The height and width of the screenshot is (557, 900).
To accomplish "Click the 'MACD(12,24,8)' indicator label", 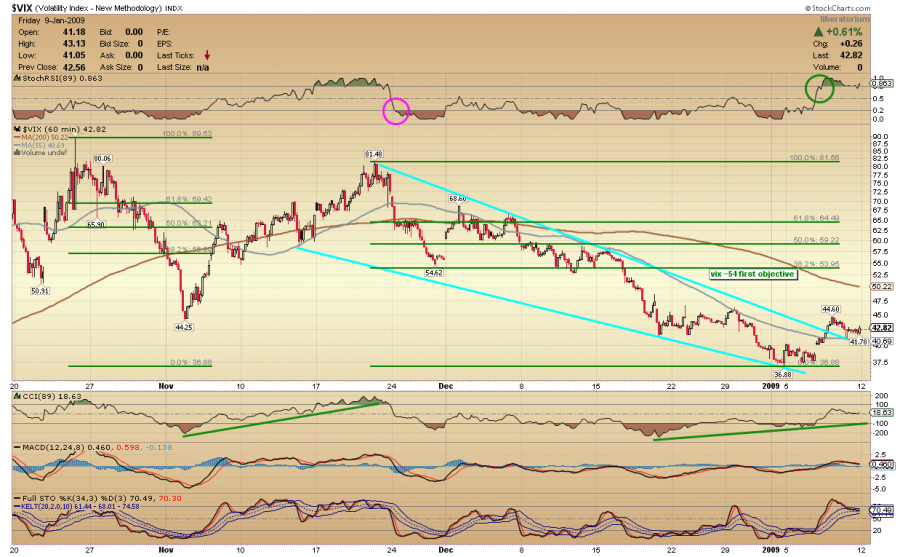I will pyautogui.click(x=53, y=447).
